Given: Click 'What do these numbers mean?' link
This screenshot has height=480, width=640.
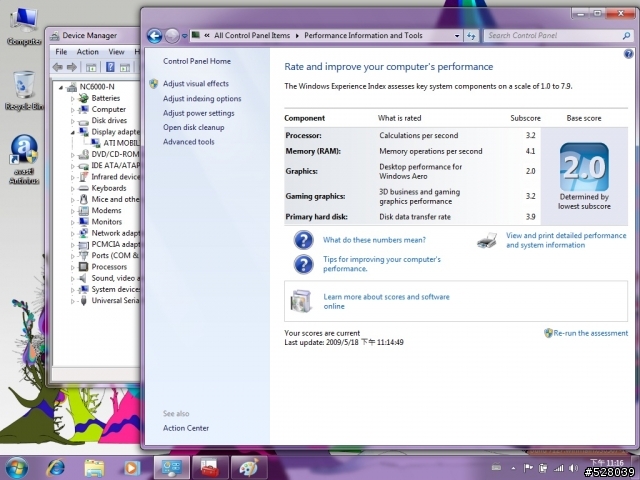Looking at the screenshot, I should (x=374, y=240).
